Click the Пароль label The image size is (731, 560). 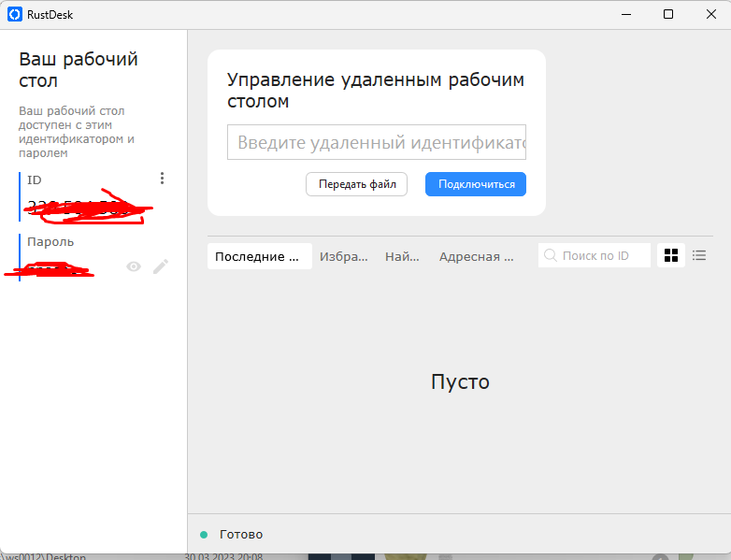(x=50, y=242)
